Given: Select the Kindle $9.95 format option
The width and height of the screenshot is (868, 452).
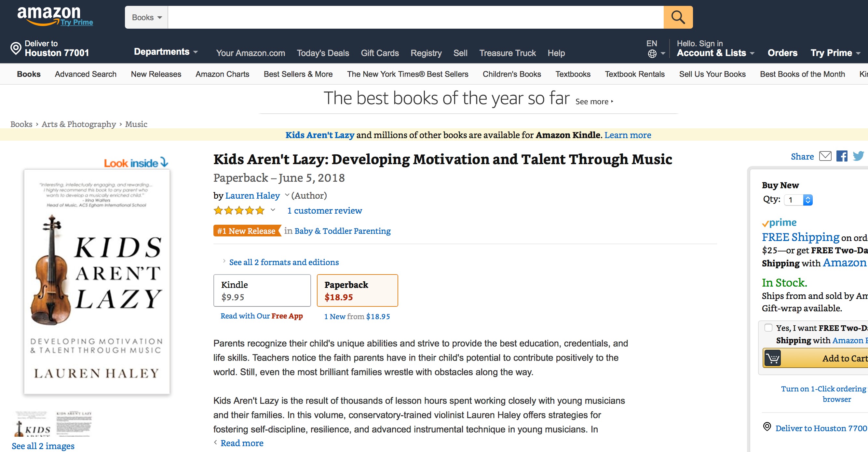Looking at the screenshot, I should [262, 290].
